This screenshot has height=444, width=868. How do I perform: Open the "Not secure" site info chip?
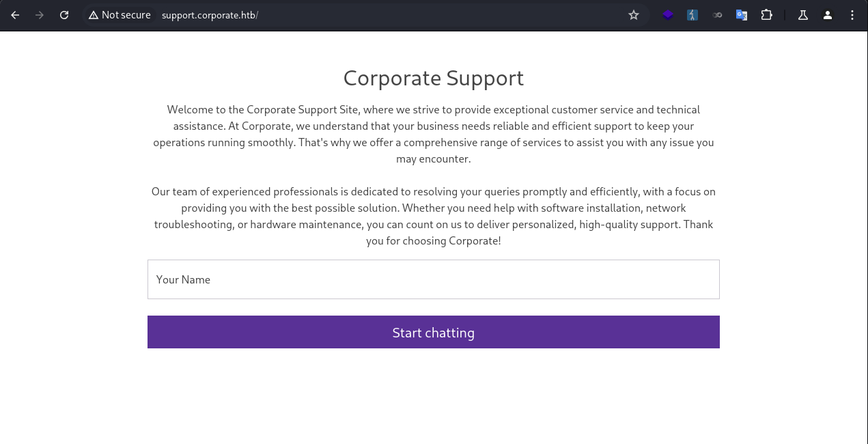120,15
